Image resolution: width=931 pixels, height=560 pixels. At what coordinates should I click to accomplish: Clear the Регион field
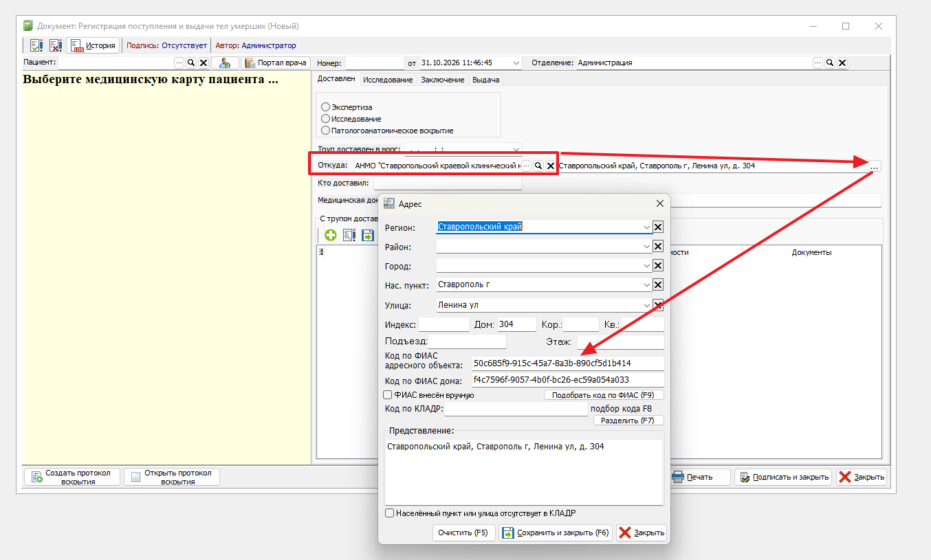(x=658, y=227)
